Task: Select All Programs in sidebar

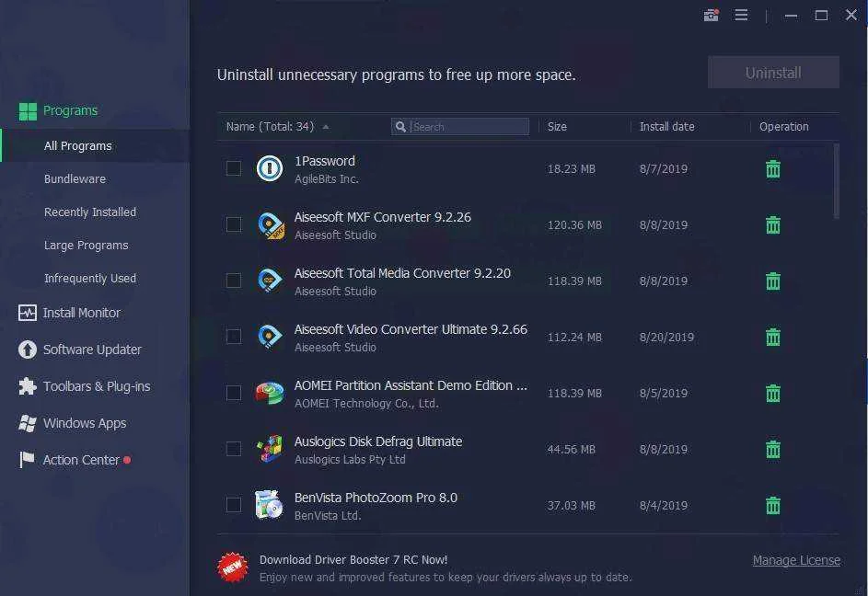Action: [95, 145]
